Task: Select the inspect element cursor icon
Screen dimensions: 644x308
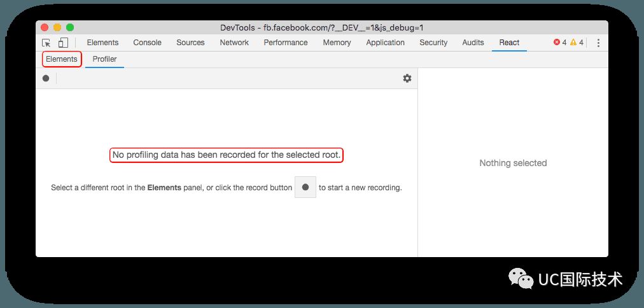Action: click(x=46, y=43)
